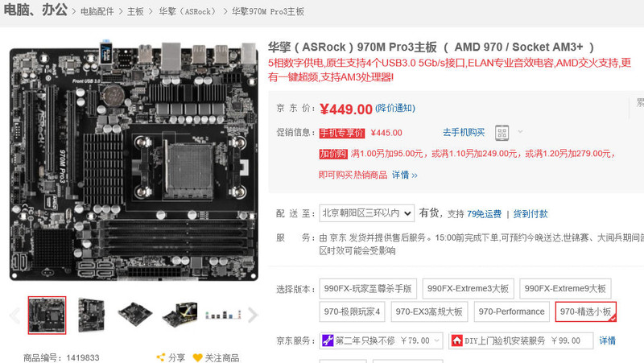Click the heart icon for 关注商品

point(197,357)
